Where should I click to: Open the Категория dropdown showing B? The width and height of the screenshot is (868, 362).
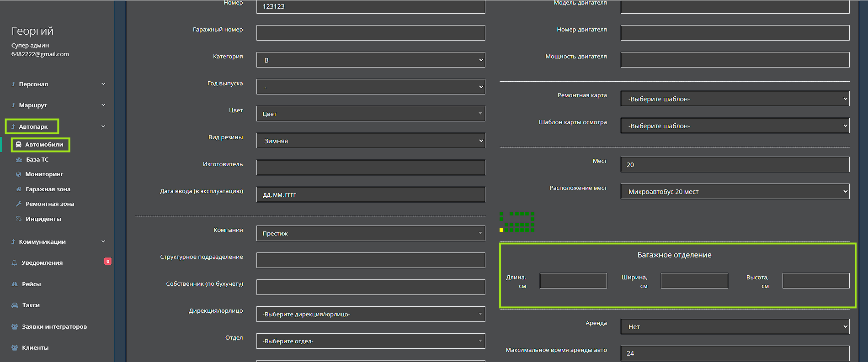[x=370, y=60]
